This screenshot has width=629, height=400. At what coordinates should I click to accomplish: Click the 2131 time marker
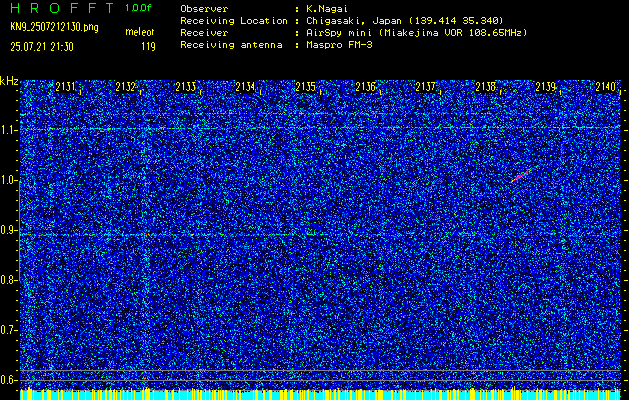coord(65,87)
